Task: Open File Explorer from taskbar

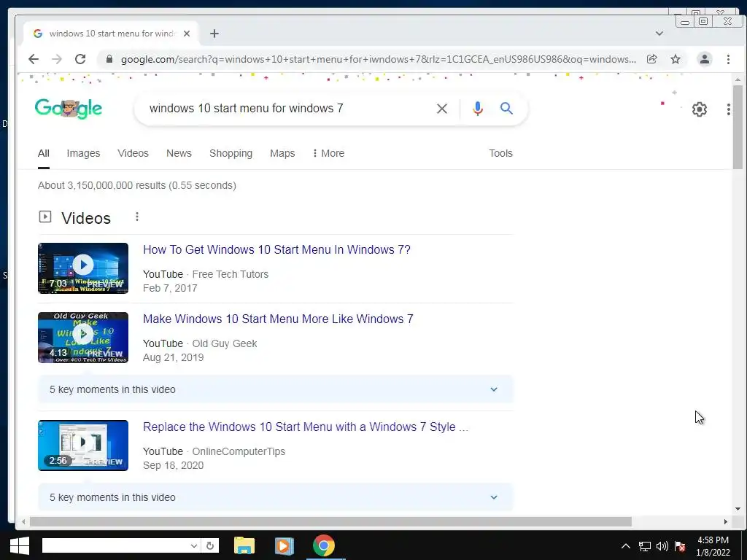Action: click(x=244, y=545)
